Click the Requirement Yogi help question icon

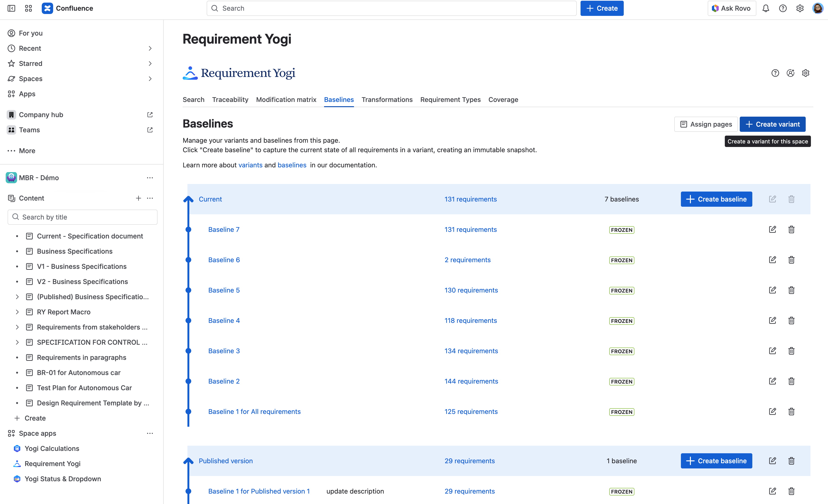[775, 73]
